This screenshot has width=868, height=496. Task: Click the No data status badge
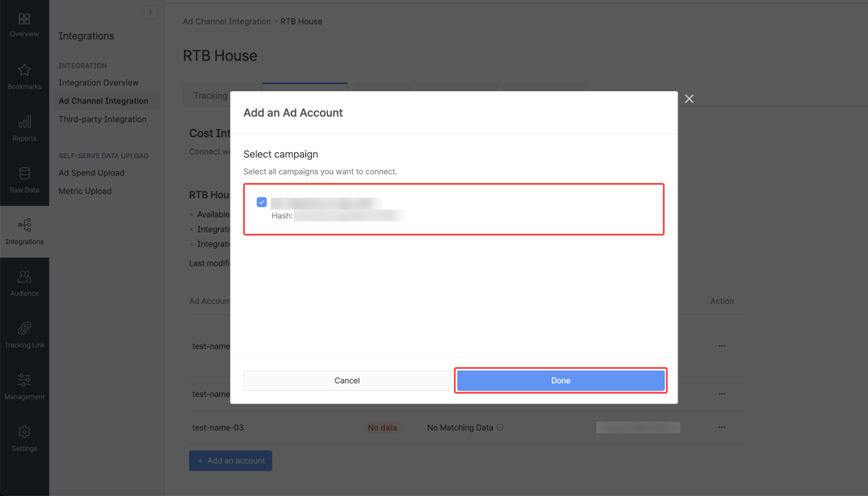tap(382, 428)
